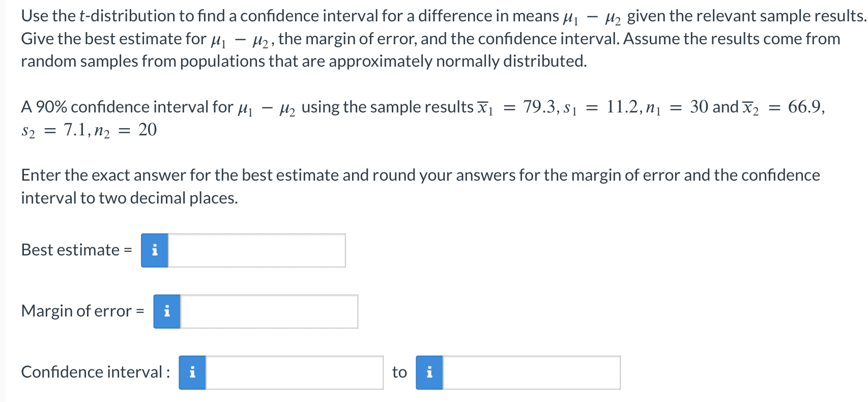Select the label 'Confidence interval :'
The width and height of the screenshot is (868, 402).
pyautogui.click(x=95, y=372)
